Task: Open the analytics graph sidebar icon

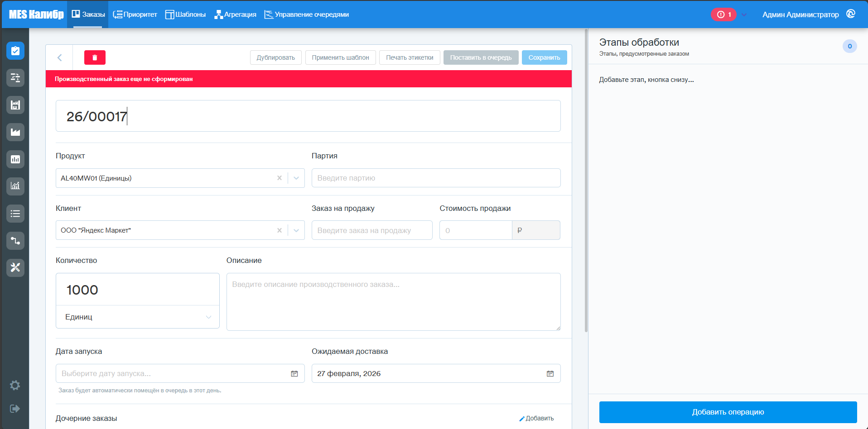Action: coord(15,186)
